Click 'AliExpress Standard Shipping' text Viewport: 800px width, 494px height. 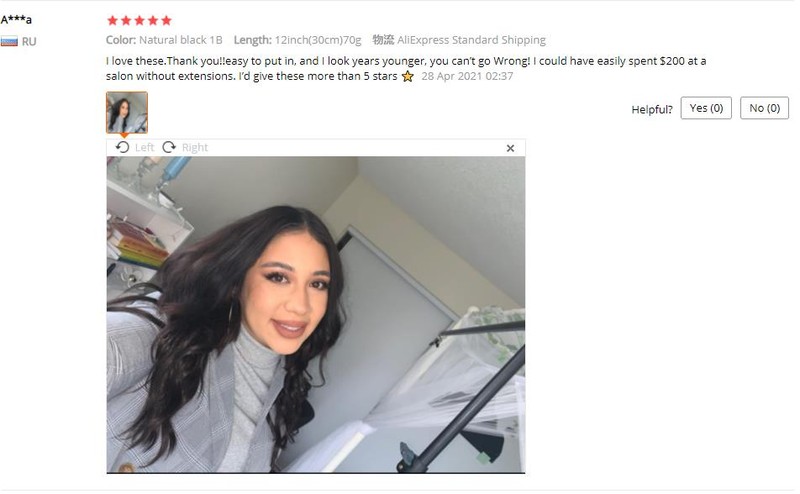[x=471, y=40]
